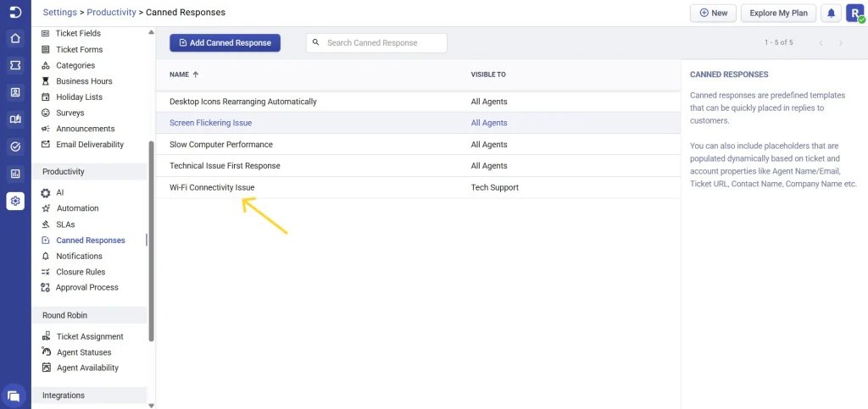Click the Ticket Forms icon
This screenshot has height=409, width=868.
click(46, 49)
